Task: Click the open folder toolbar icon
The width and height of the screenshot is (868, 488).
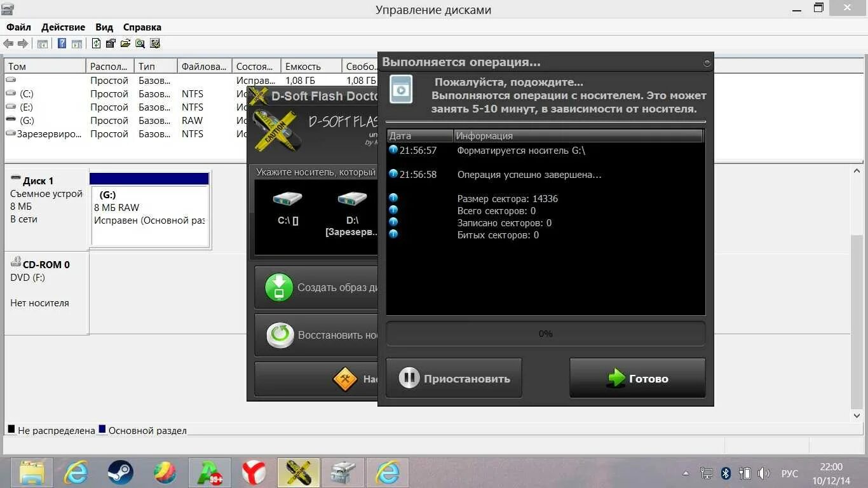Action: tap(125, 43)
